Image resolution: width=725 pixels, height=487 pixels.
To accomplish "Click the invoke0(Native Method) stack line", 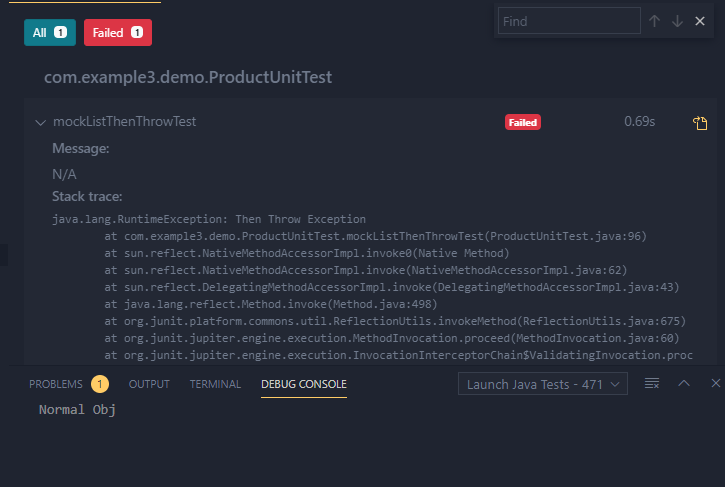I will (307, 253).
